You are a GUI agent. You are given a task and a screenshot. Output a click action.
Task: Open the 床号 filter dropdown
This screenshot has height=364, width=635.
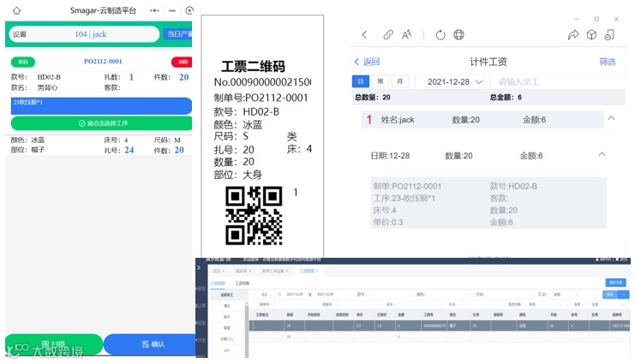coord(391,305)
